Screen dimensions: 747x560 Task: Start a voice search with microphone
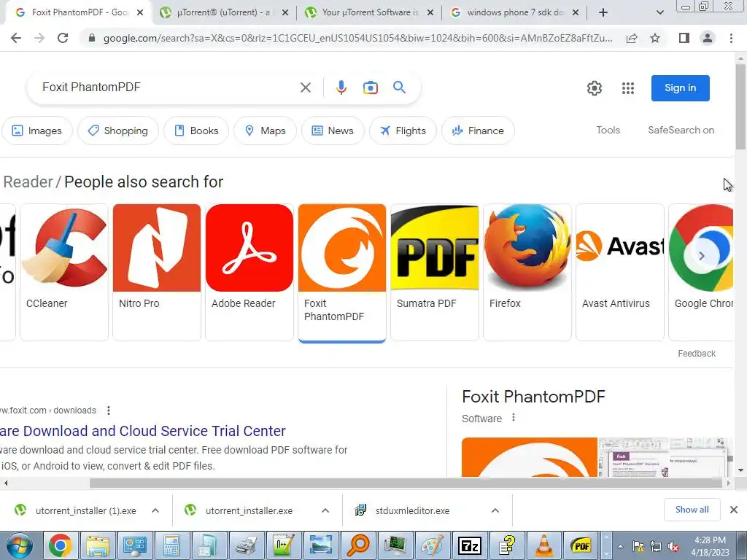coord(341,87)
